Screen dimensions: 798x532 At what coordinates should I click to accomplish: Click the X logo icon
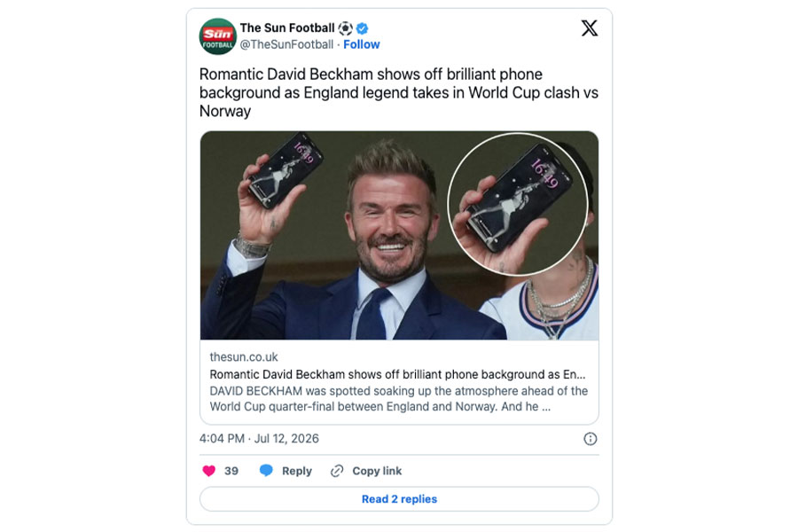[590, 28]
